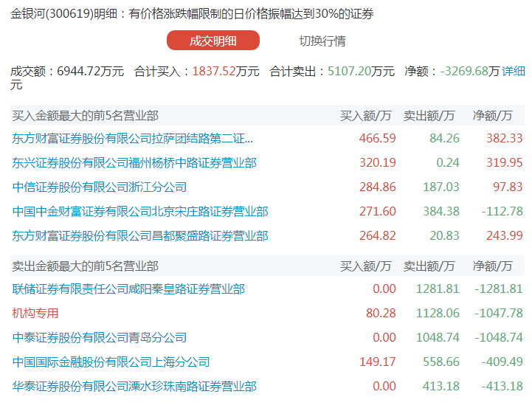Open 中信证券股份有限公司浙江分公司 link

click(x=100, y=187)
